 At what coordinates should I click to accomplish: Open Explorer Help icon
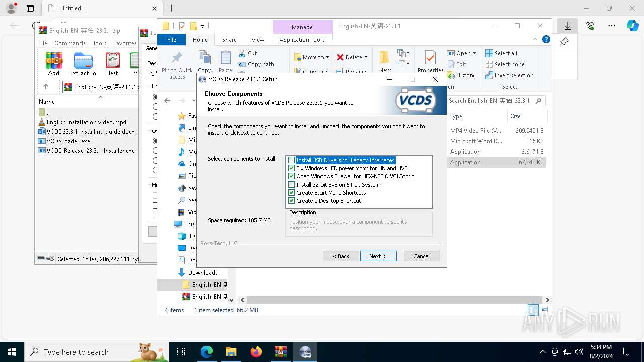point(546,39)
